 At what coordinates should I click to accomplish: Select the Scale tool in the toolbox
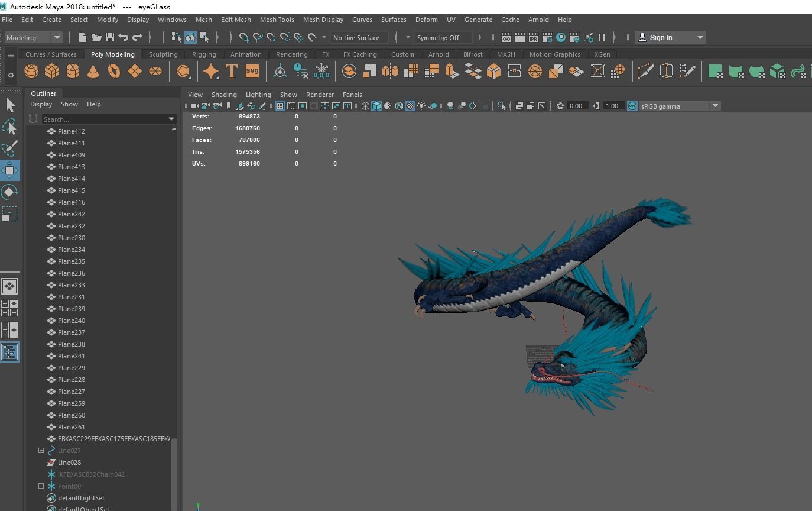click(x=9, y=214)
